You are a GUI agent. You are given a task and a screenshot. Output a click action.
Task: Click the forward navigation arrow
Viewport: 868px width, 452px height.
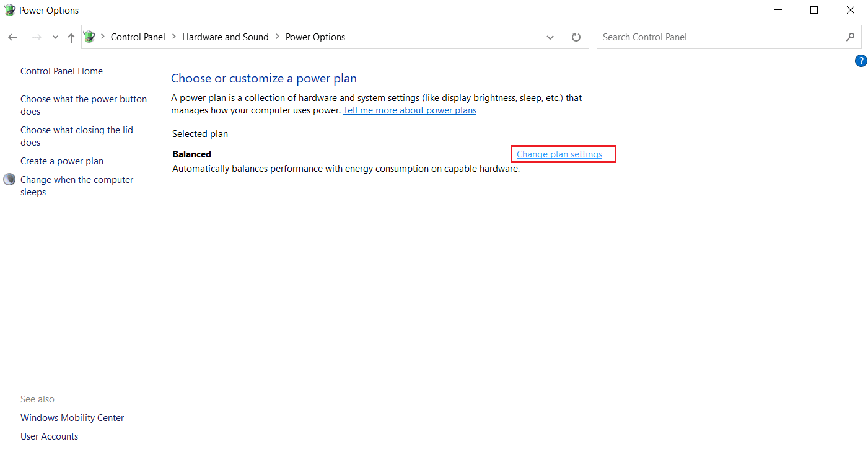[x=37, y=37]
